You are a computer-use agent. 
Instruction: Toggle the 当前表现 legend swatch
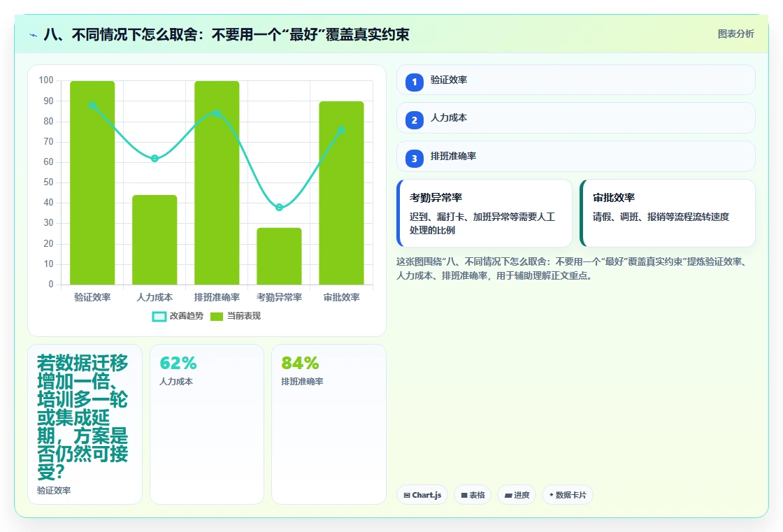pyautogui.click(x=217, y=317)
